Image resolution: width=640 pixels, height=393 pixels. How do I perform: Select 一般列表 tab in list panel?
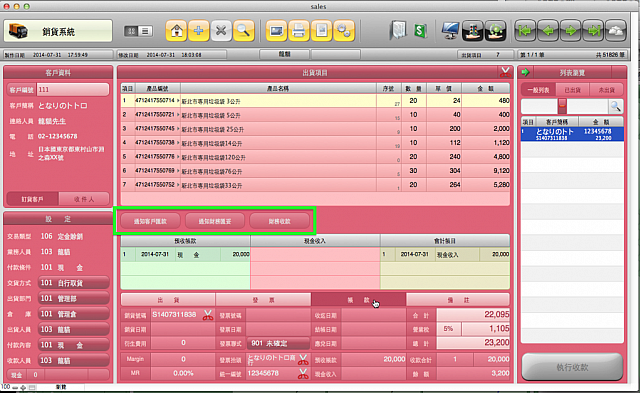538,90
